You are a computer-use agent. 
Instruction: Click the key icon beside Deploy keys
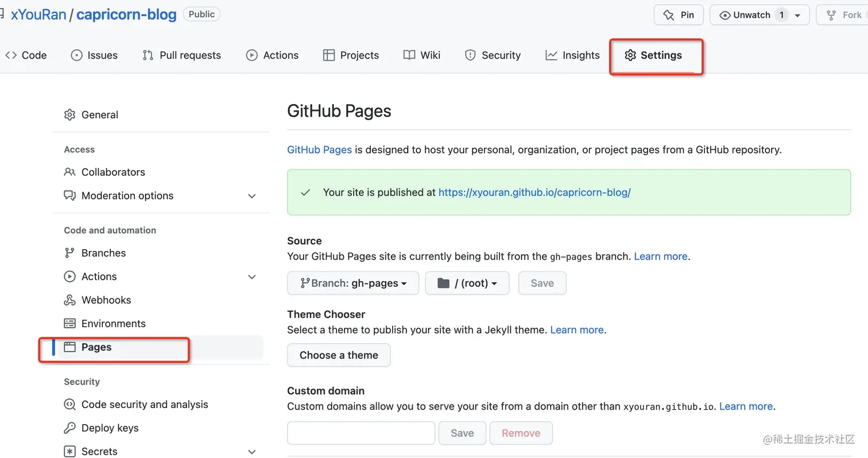coord(69,428)
